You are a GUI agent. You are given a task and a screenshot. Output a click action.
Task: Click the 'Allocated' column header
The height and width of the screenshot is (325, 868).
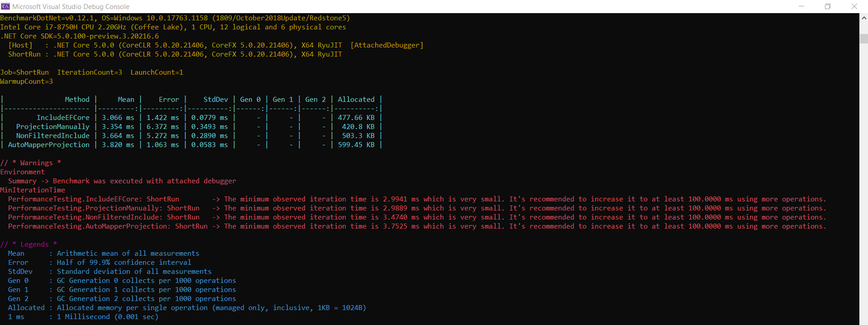356,100
